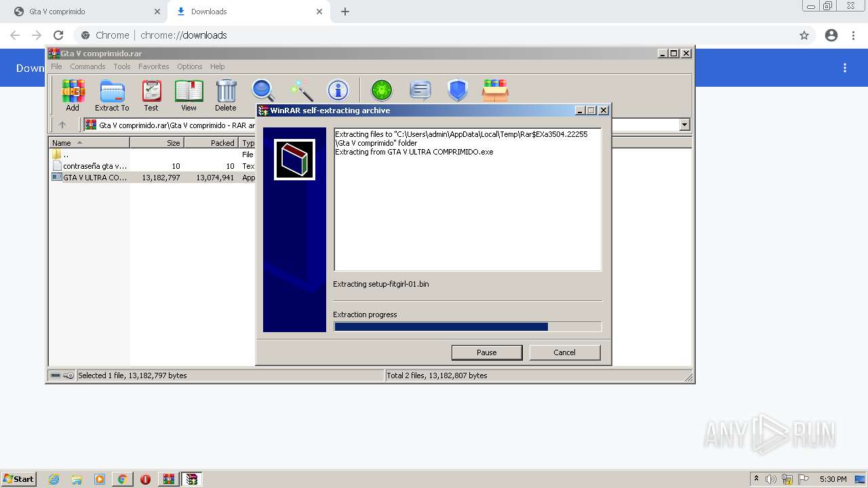Open media player from the taskbar
The width and height of the screenshot is (868, 488).
pyautogui.click(x=100, y=479)
